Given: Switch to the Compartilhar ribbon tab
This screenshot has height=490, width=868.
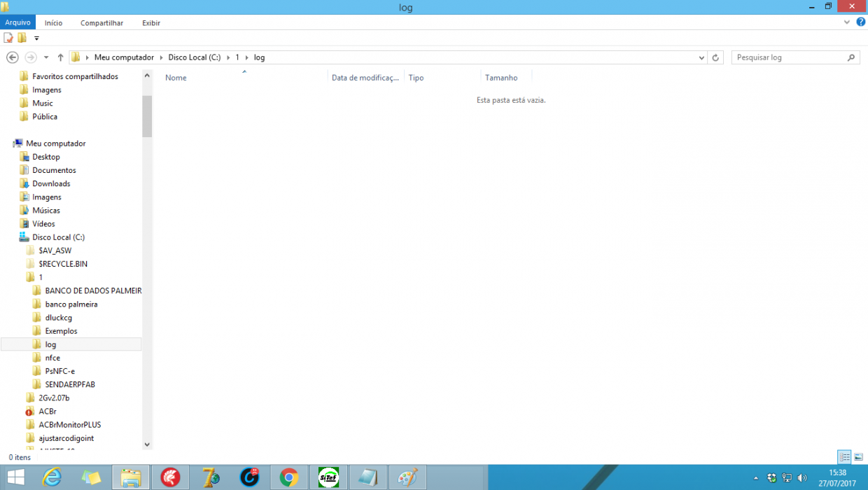Looking at the screenshot, I should pyautogui.click(x=101, y=22).
